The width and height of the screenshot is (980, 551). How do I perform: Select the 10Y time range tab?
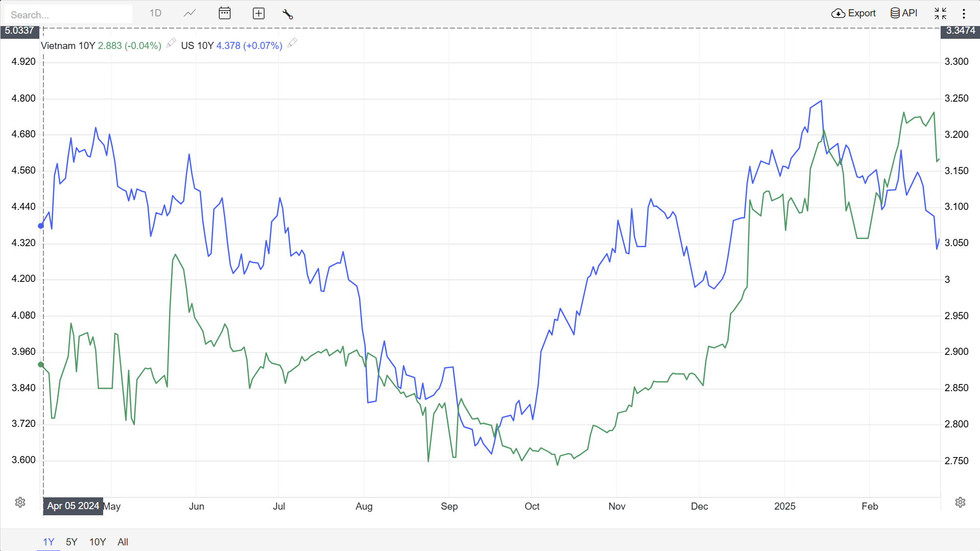coord(98,542)
